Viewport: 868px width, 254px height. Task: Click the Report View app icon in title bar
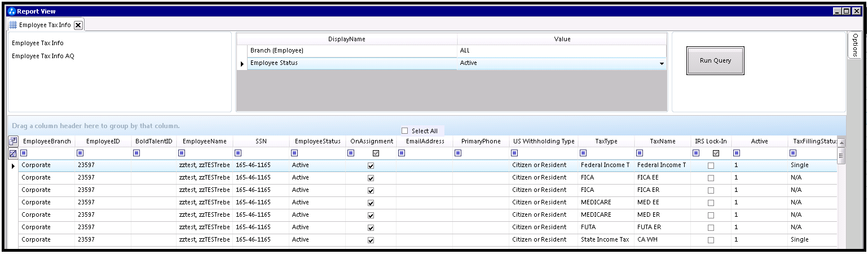[x=11, y=11]
